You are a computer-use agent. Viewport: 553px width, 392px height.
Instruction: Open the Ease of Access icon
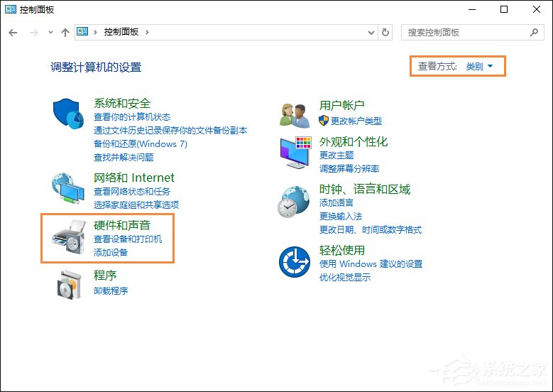click(x=295, y=263)
